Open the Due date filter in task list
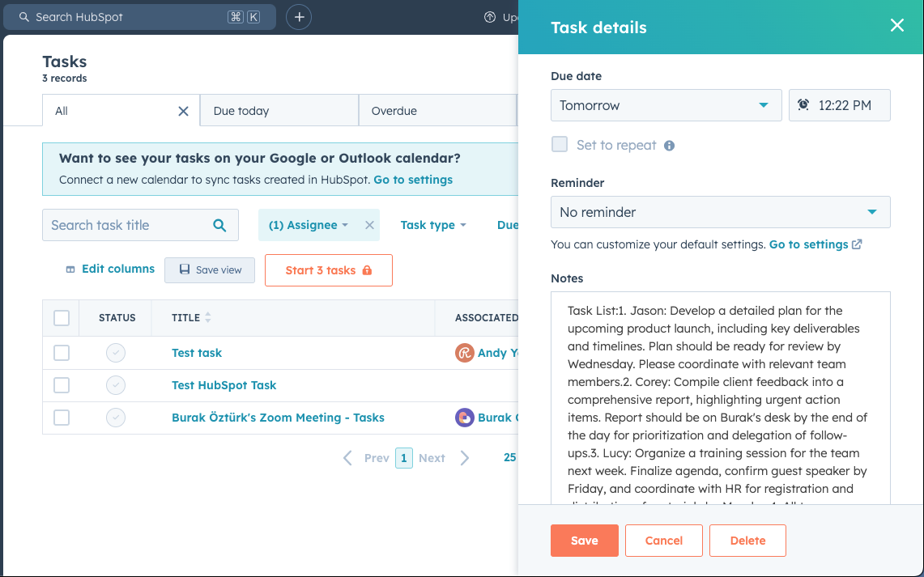This screenshot has height=577, width=924. tap(508, 225)
